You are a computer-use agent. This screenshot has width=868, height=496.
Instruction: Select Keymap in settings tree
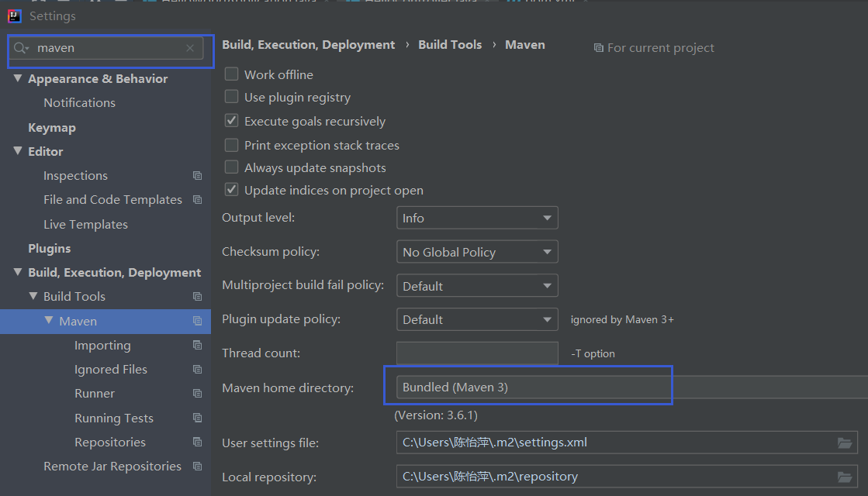tap(52, 128)
